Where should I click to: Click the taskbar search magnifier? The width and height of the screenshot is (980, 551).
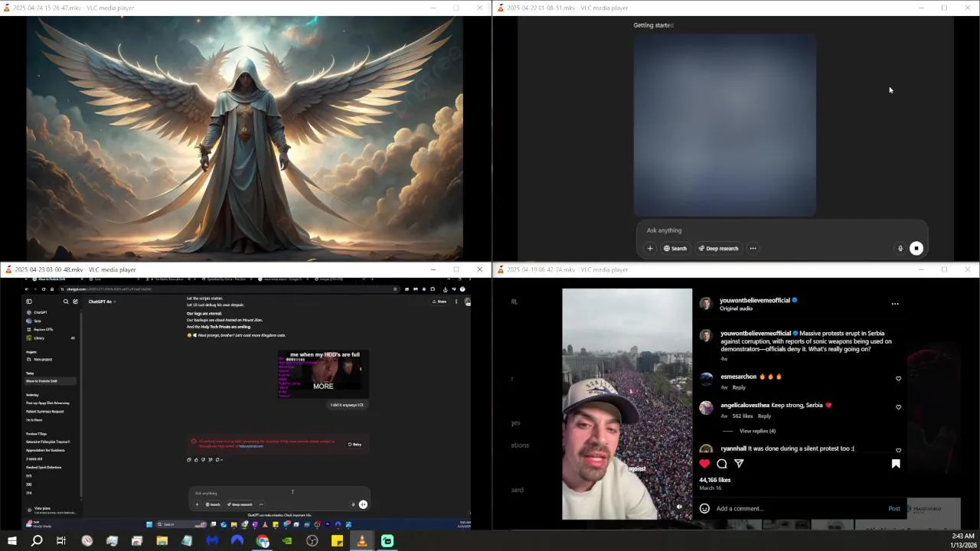point(37,541)
